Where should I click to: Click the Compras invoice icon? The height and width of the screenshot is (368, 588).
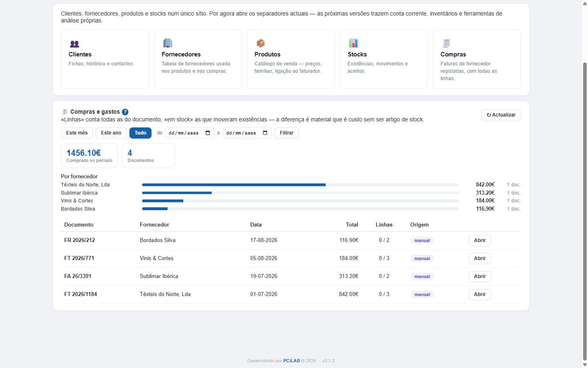(446, 43)
